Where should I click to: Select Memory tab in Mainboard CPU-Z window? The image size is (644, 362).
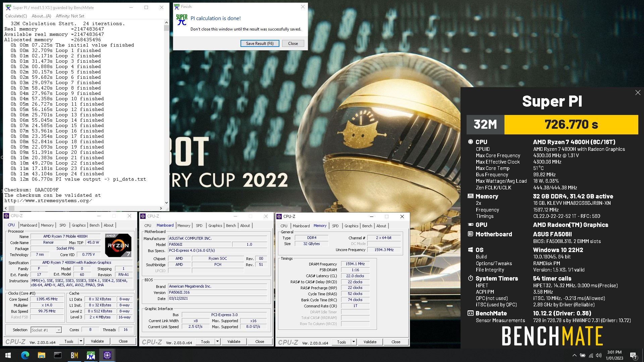tap(184, 226)
